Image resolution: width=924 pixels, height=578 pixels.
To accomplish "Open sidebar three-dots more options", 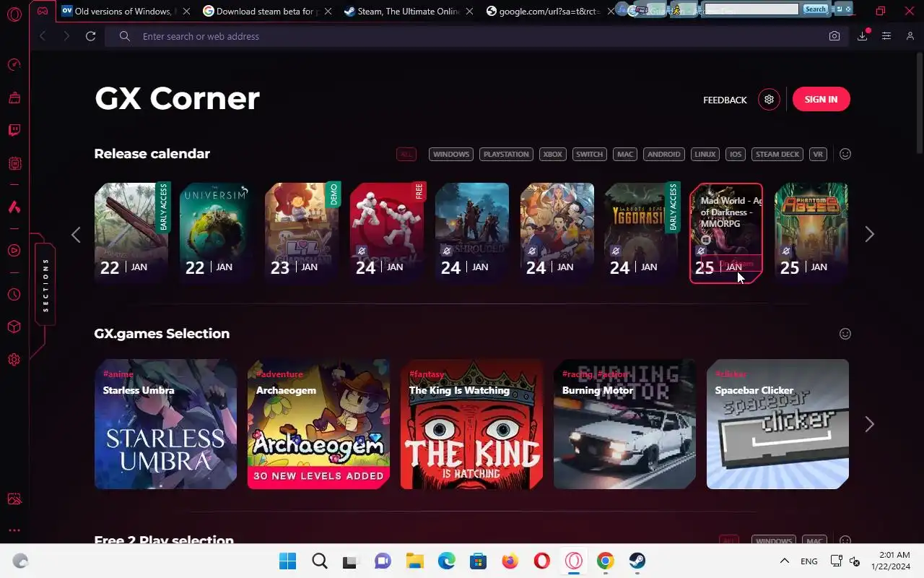I will [x=14, y=530].
